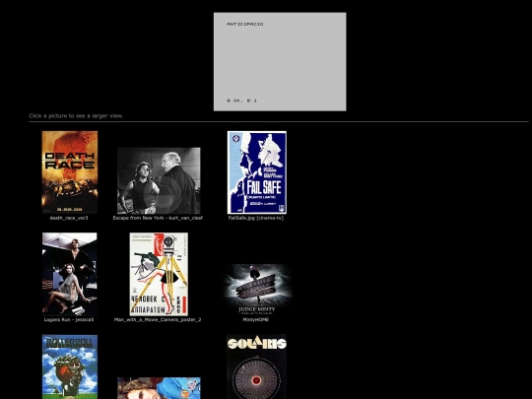
Task: View the Fail Safe poster thumbnail
Action: [257, 172]
